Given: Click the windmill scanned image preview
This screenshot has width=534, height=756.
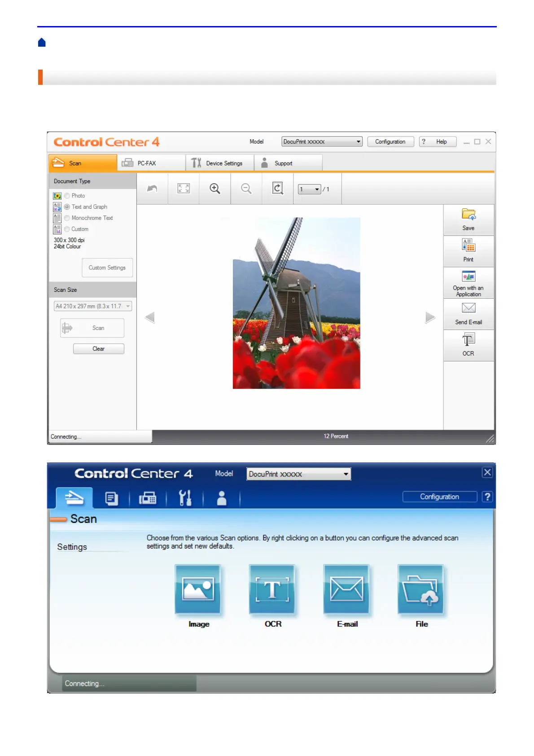Looking at the screenshot, I should tap(296, 303).
